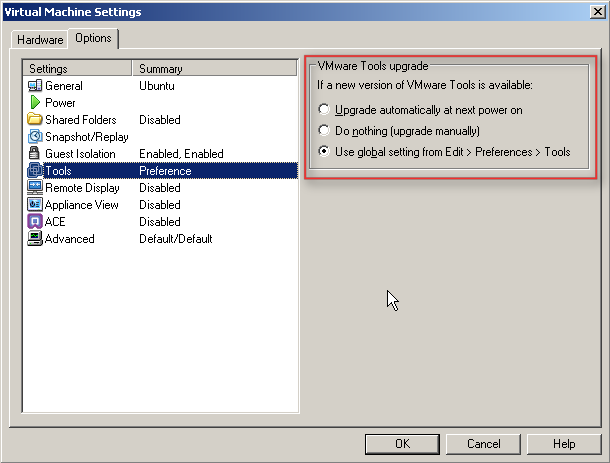Click the Cancel button
The width and height of the screenshot is (610, 463).
point(483,443)
